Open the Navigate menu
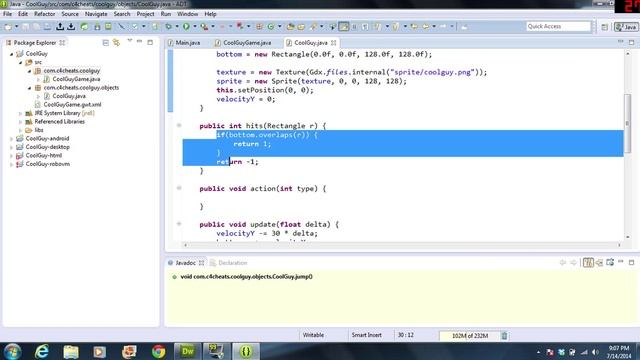The image size is (640, 360). click(x=96, y=14)
